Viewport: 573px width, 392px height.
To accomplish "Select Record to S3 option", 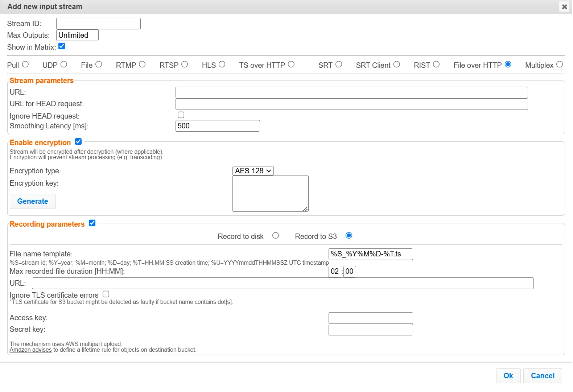I will [349, 235].
